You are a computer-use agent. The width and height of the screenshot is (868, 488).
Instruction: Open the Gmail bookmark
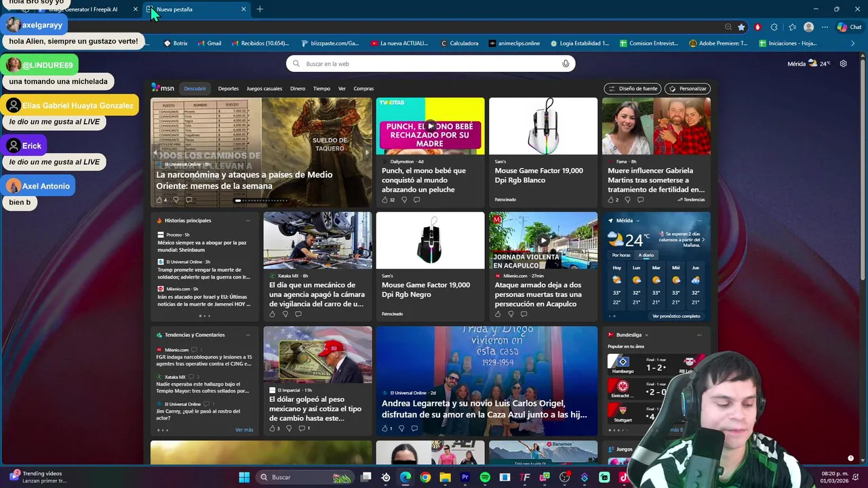point(210,43)
